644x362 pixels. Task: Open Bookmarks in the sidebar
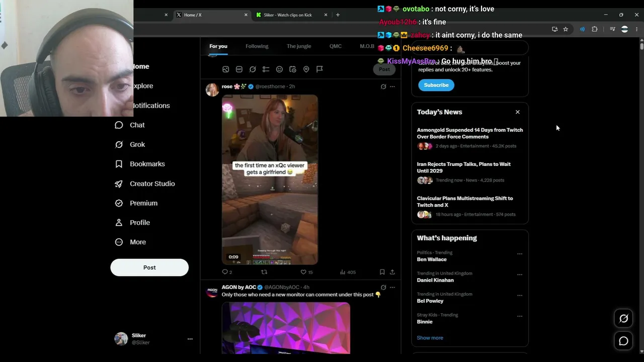click(140, 164)
